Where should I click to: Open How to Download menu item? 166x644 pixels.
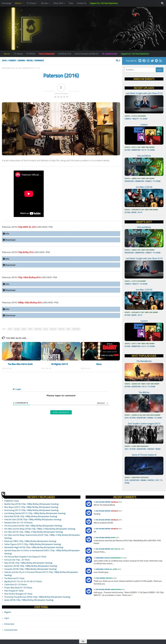(x=47, y=54)
